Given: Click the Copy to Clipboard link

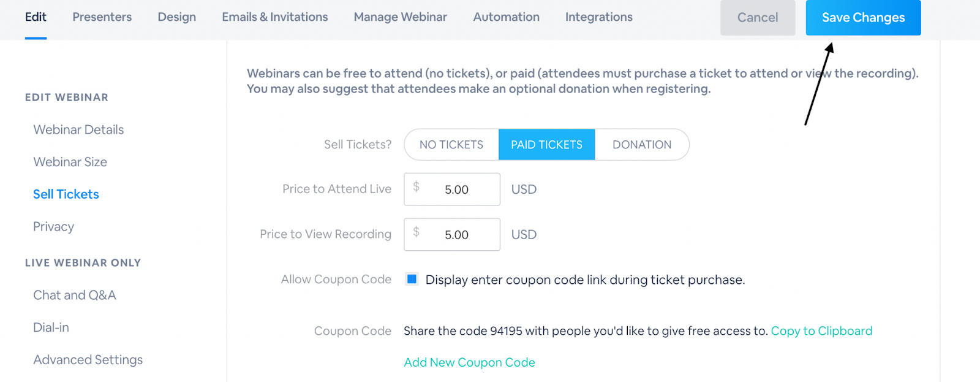Looking at the screenshot, I should click(x=821, y=331).
